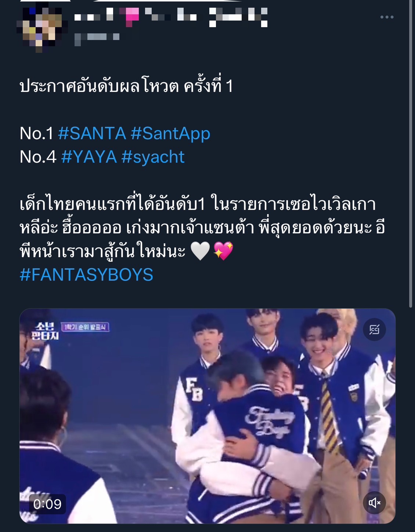Open the #SANTA hashtag
The height and width of the screenshot is (532, 415).
pos(92,133)
